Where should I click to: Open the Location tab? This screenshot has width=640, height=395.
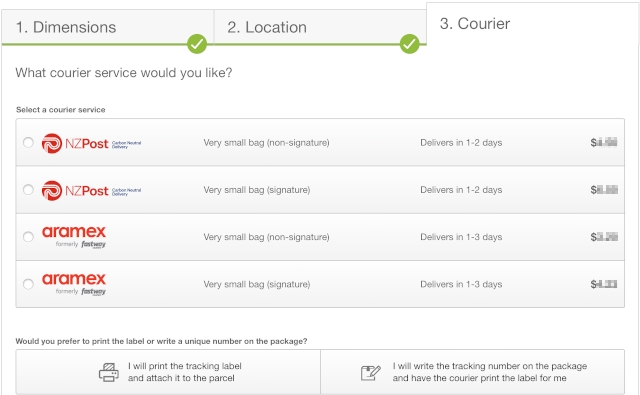pos(320,27)
